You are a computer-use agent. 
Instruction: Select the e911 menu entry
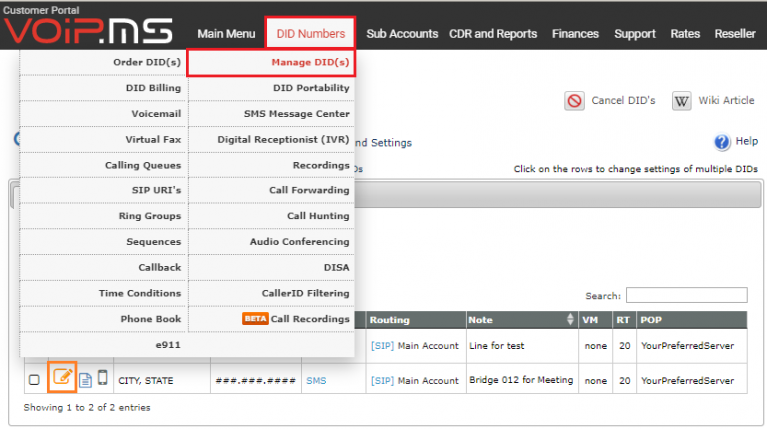[x=168, y=345]
